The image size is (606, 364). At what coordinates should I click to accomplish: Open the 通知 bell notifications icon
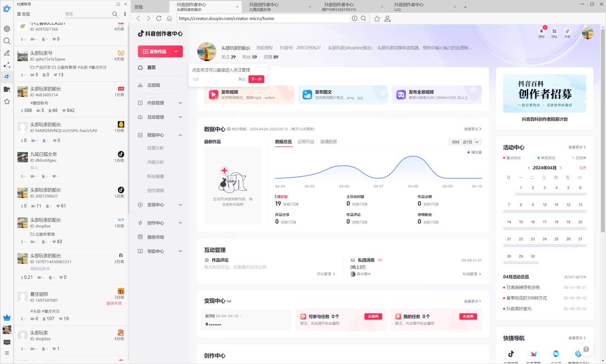[542, 32]
